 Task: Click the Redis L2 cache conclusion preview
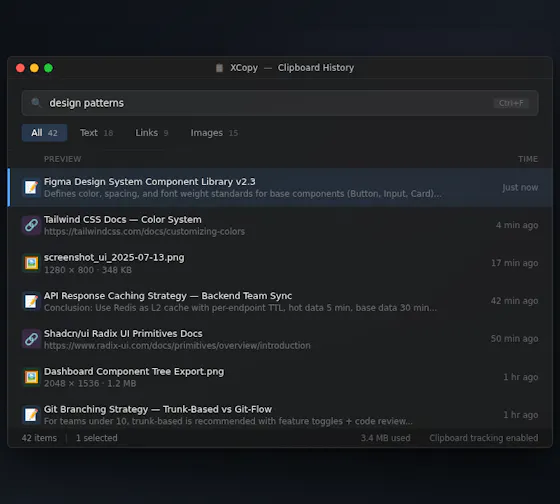coord(240,308)
